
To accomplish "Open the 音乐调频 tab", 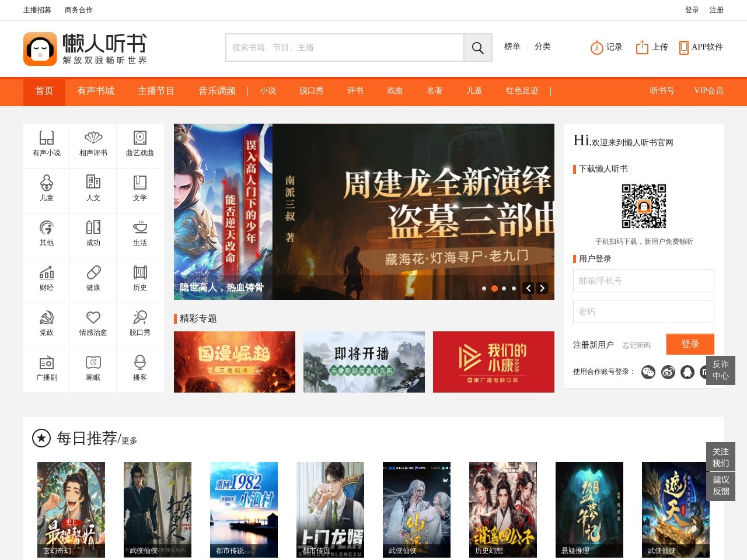I will tap(217, 91).
